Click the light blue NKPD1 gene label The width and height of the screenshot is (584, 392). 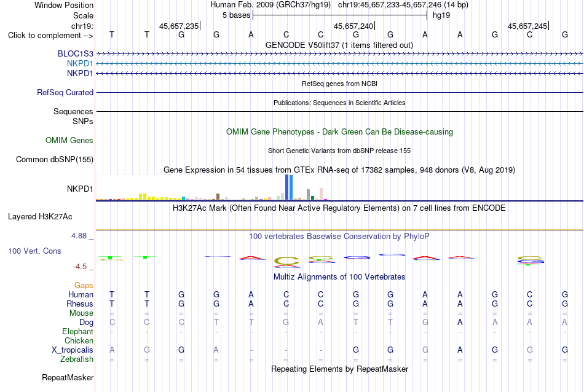tap(80, 64)
